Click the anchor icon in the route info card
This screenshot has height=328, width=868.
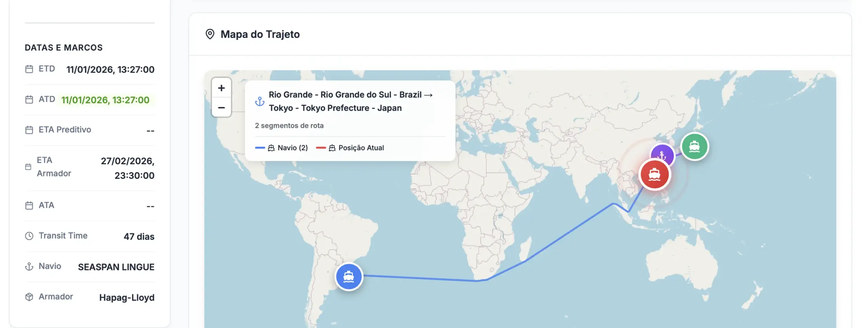260,101
